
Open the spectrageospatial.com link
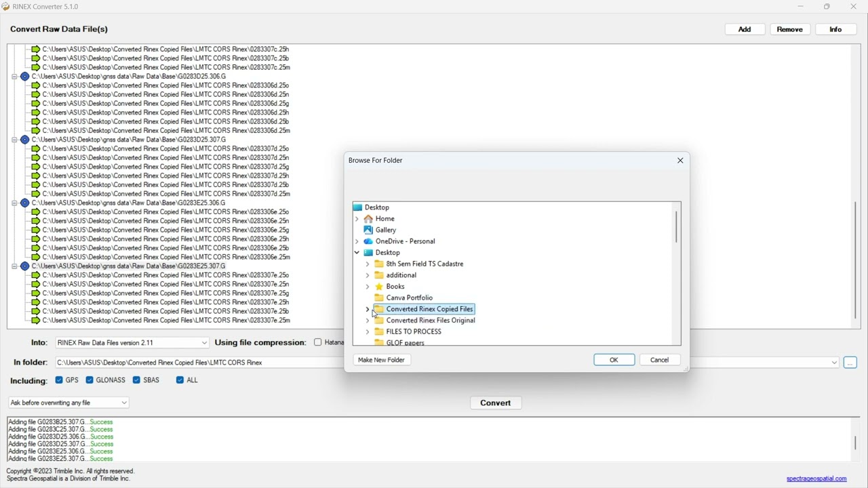click(816, 479)
